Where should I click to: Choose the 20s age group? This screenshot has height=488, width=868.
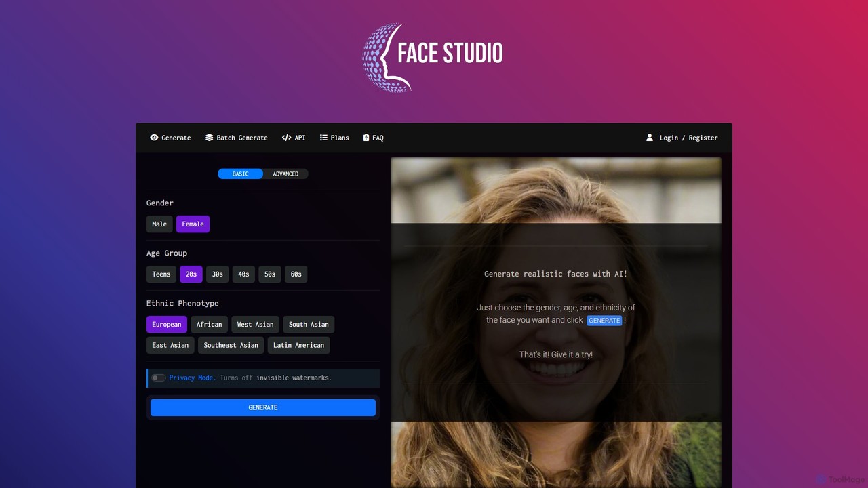pyautogui.click(x=191, y=274)
